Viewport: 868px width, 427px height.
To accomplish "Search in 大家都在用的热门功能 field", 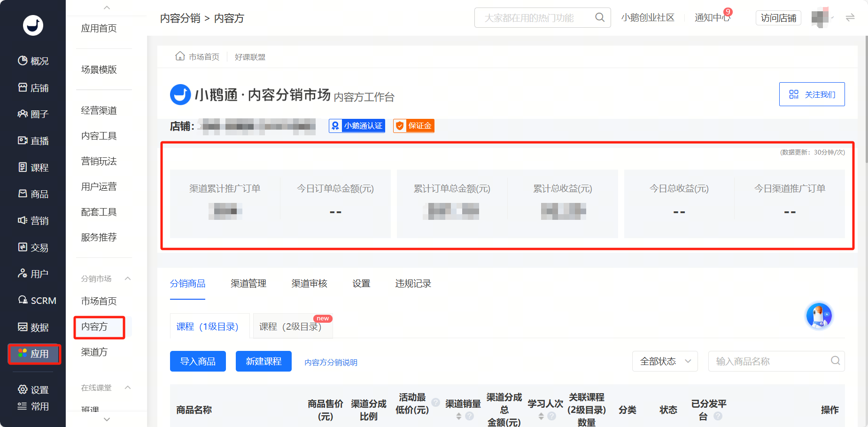I will click(542, 18).
